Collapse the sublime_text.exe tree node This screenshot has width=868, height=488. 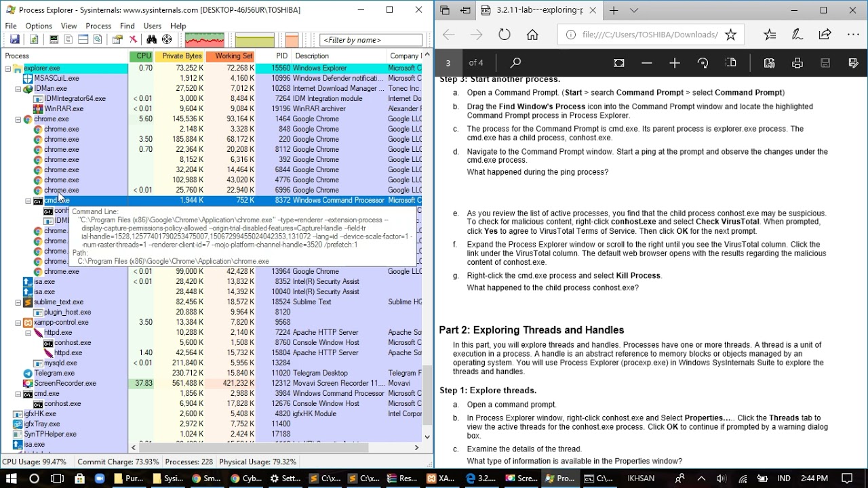(x=18, y=302)
